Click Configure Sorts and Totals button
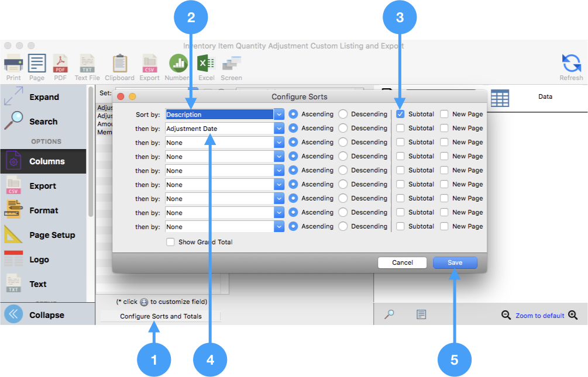 pos(161,316)
